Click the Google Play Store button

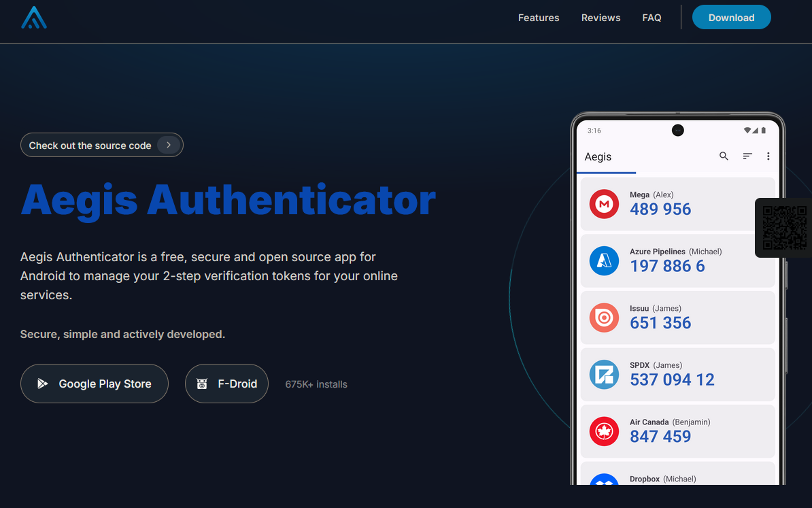95,384
